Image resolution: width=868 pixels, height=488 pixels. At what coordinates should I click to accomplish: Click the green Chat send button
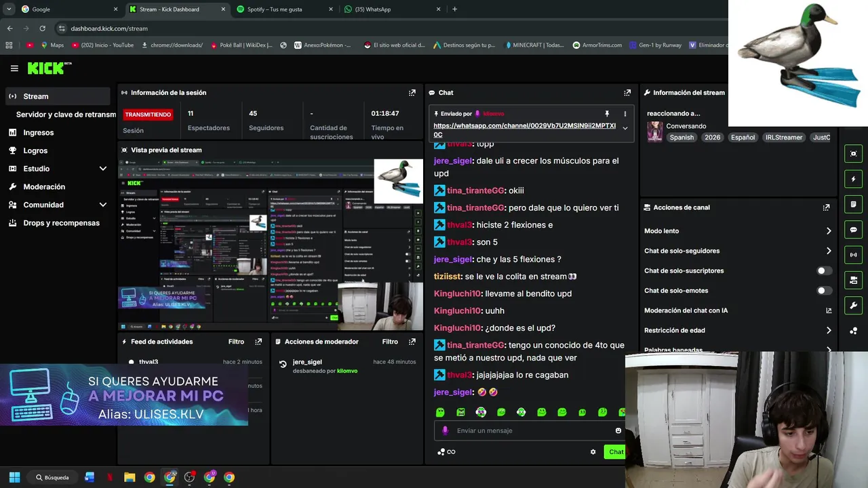[x=615, y=452]
